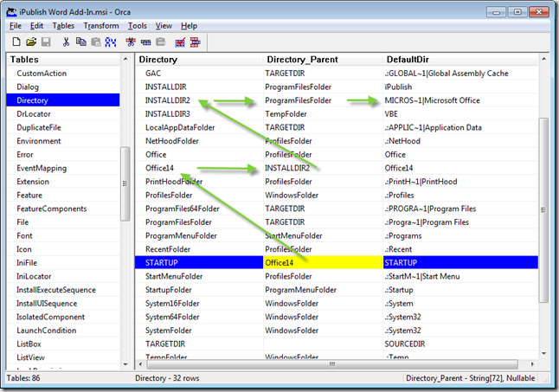Image resolution: width=559 pixels, height=392 pixels.
Task: Select the Directory table in Tables list
Action: coord(33,100)
